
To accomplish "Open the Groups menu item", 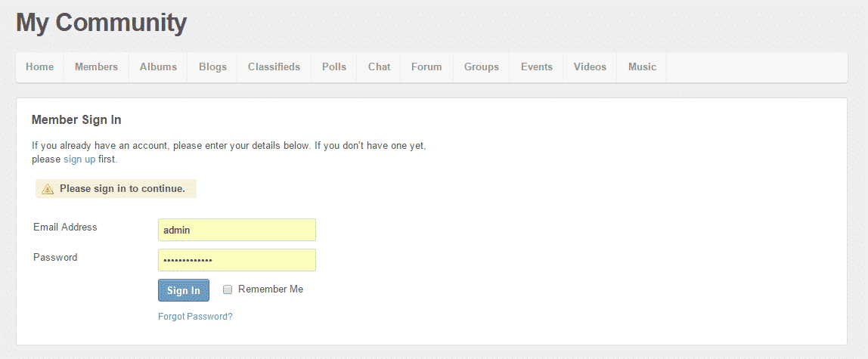I will click(481, 67).
